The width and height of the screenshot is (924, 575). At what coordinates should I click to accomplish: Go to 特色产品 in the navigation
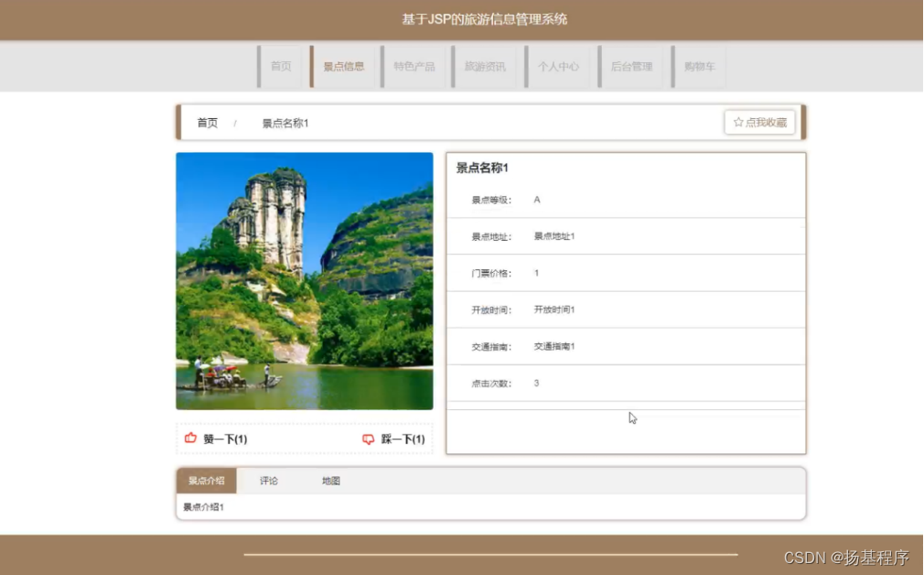coord(414,66)
